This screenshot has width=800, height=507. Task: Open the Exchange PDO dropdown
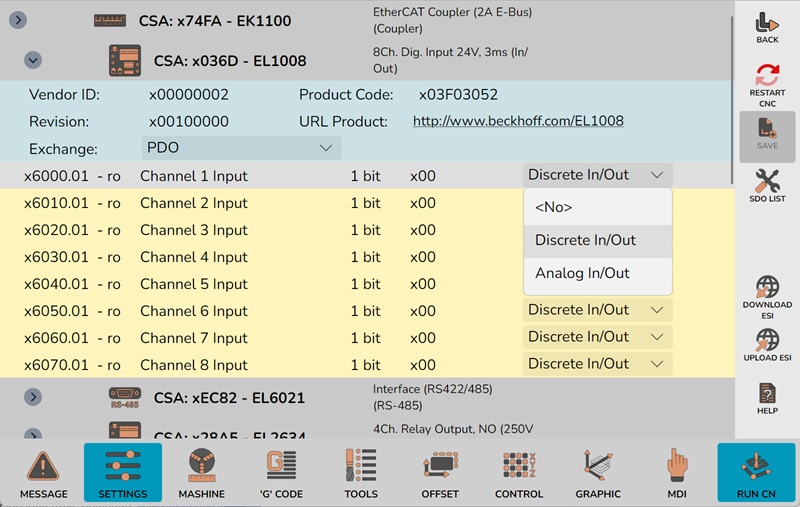pos(241,148)
